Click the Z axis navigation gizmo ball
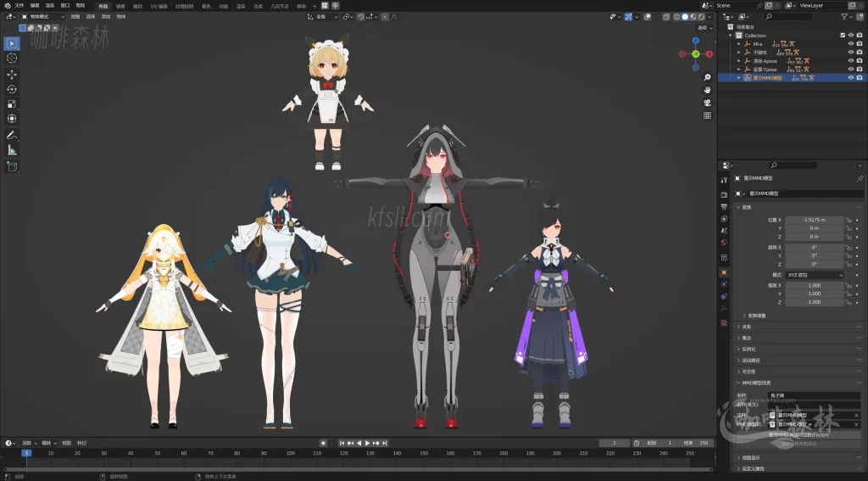Screen dimensions: 868x481 (696, 41)
